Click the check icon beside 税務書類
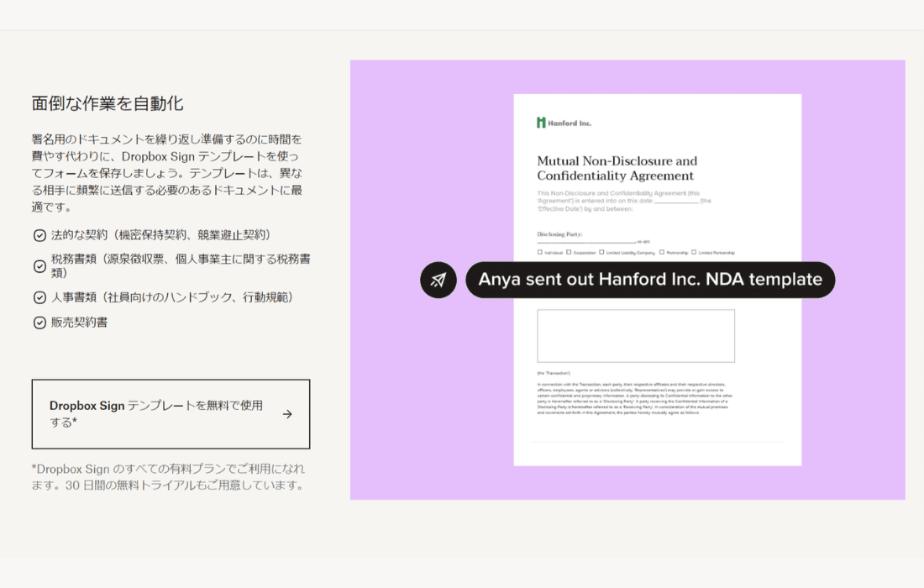The height and width of the screenshot is (588, 924). 39,266
